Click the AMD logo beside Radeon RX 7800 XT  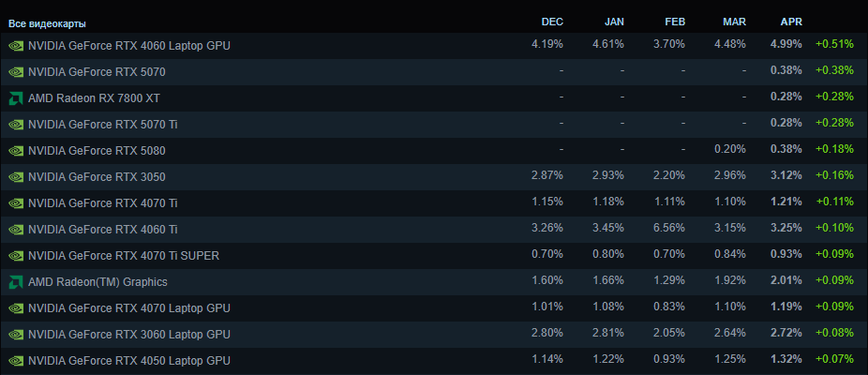pyautogui.click(x=16, y=97)
